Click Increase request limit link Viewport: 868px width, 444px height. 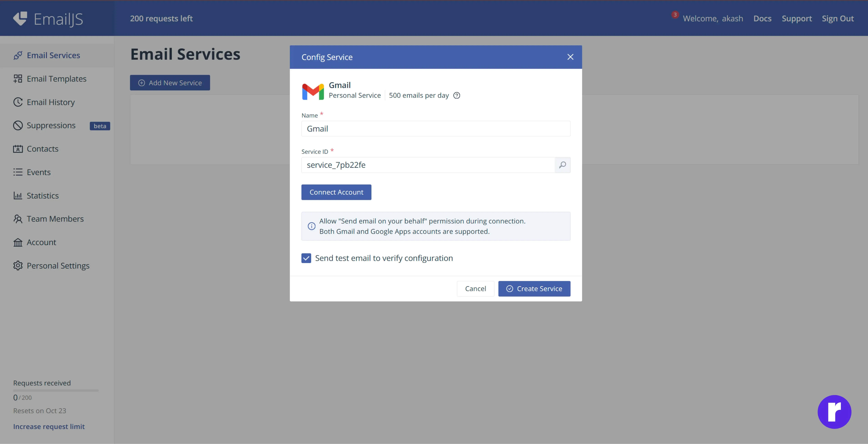pos(49,426)
